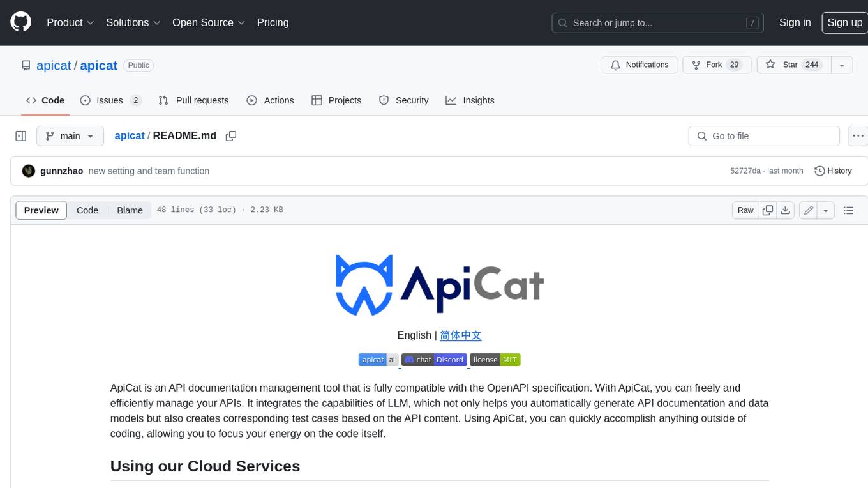The width and height of the screenshot is (868, 488).
Task: Click the Public visibility label
Action: (138, 65)
